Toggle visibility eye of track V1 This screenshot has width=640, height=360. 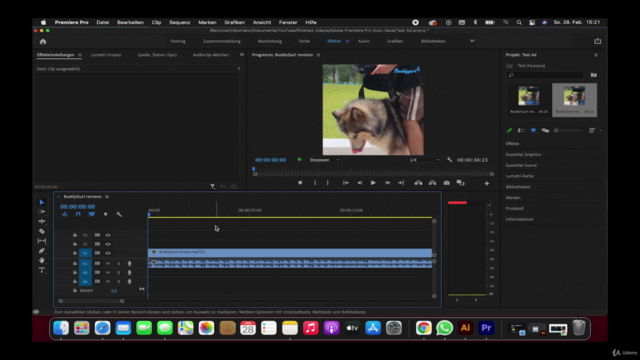tap(108, 253)
